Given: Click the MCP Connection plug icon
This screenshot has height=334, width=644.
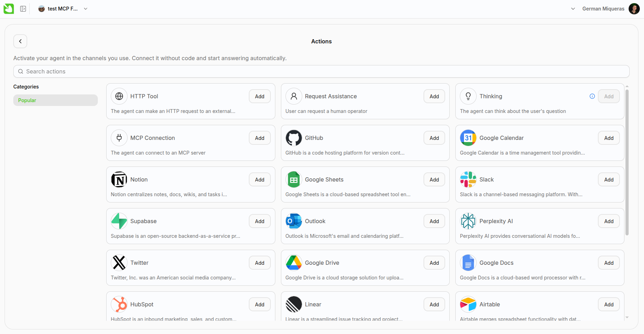Looking at the screenshot, I should pos(119,137).
